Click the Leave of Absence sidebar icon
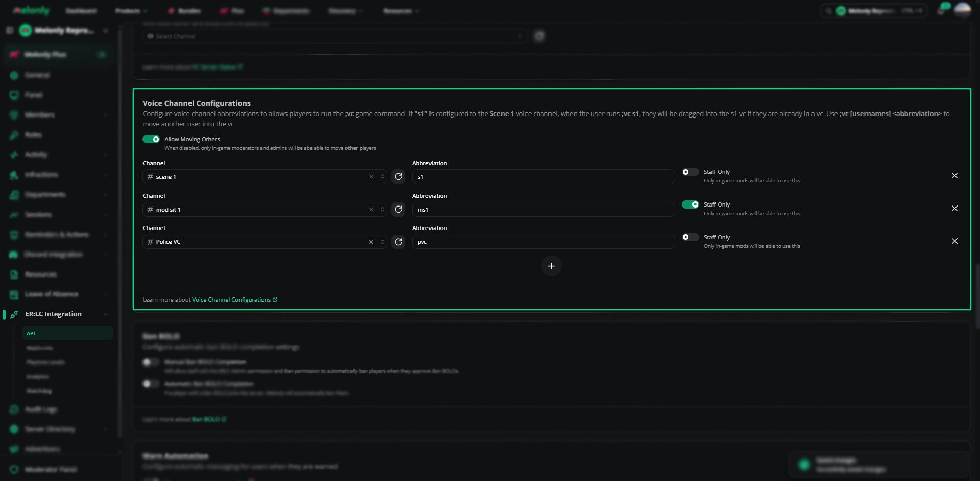 point(14,294)
